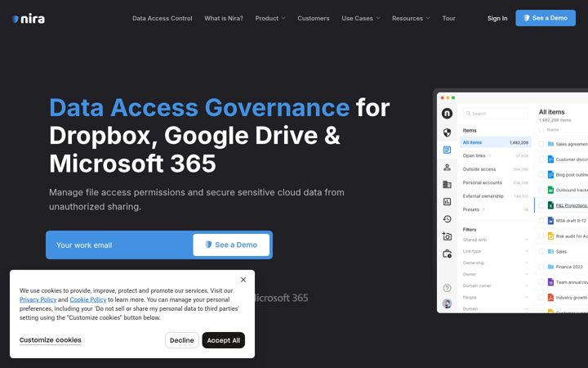Click the user avatar in app preview sidebar

(447, 303)
